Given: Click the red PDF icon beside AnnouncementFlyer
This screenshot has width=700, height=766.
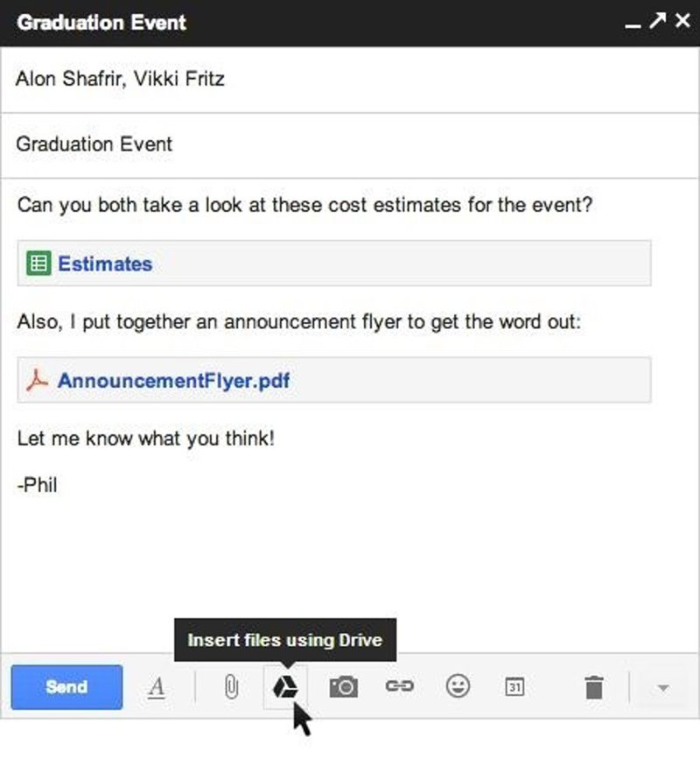Looking at the screenshot, I should point(37,381).
